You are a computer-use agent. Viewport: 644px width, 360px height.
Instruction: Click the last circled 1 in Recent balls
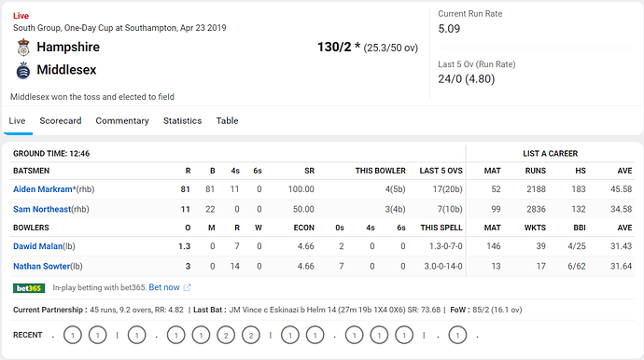pyautogui.click(x=457, y=336)
